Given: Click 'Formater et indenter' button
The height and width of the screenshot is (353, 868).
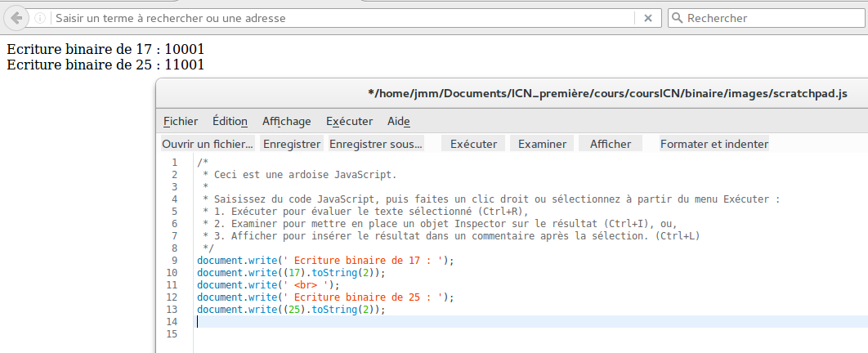Looking at the screenshot, I should click(x=714, y=144).
